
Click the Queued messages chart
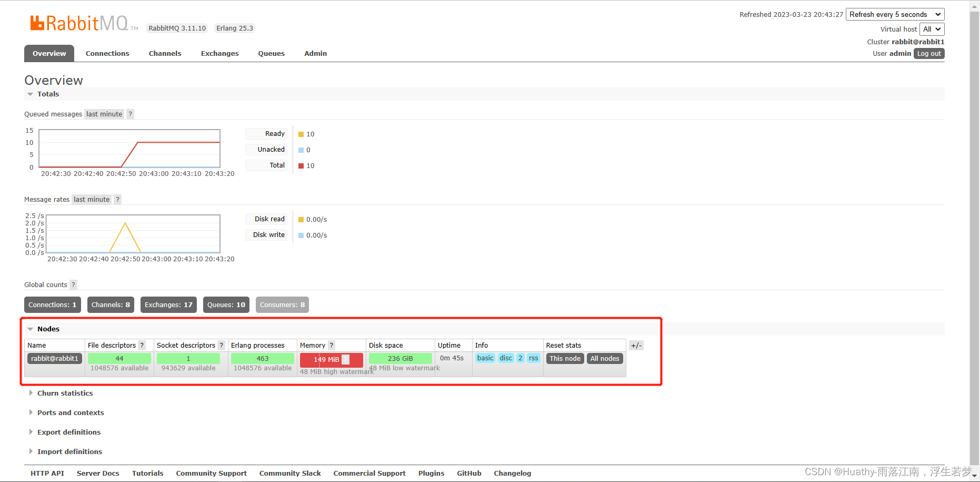(129, 149)
